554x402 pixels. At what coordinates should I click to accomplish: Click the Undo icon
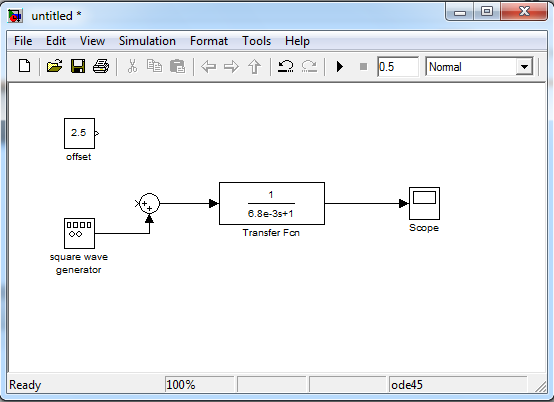tap(285, 66)
